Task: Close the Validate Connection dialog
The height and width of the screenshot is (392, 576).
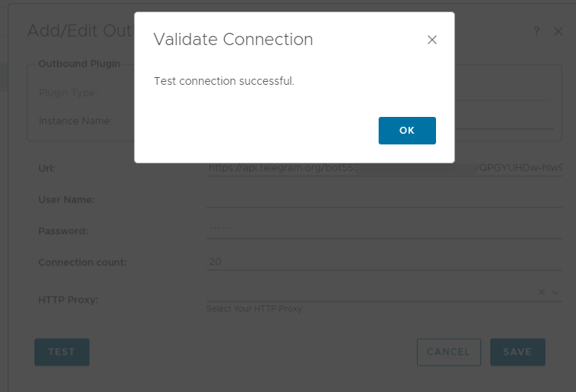Action: [x=432, y=40]
